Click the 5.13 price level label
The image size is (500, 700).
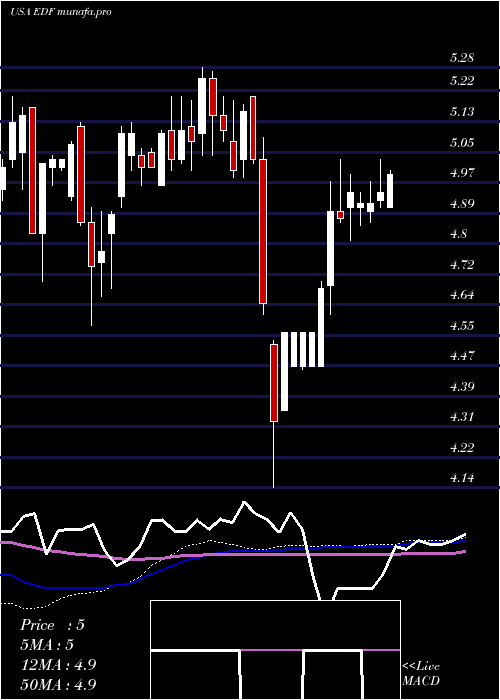462,112
